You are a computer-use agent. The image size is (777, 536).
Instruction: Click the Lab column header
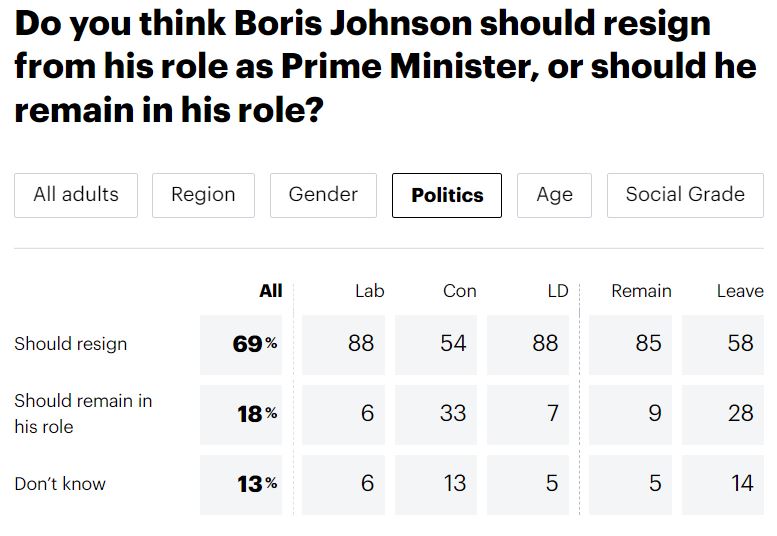click(369, 291)
